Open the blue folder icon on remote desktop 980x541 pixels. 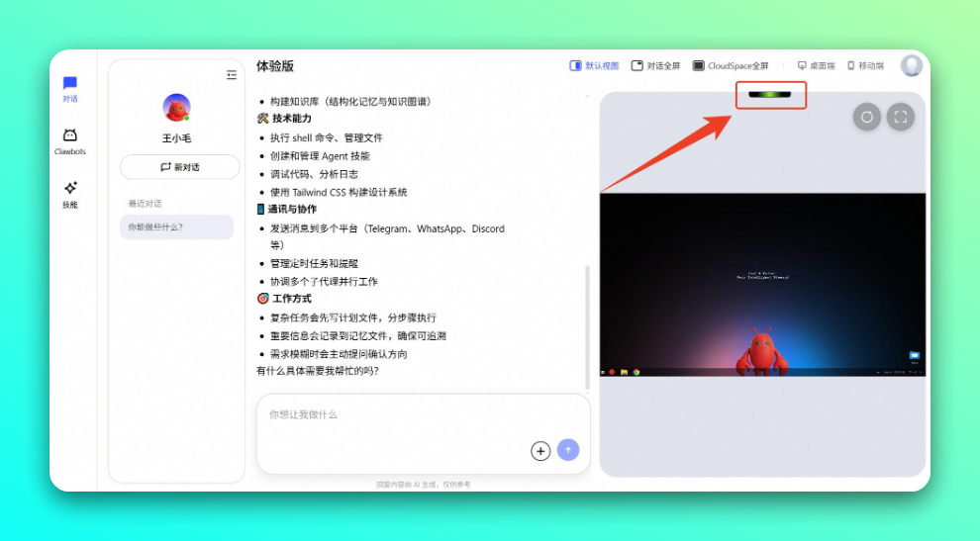click(915, 356)
